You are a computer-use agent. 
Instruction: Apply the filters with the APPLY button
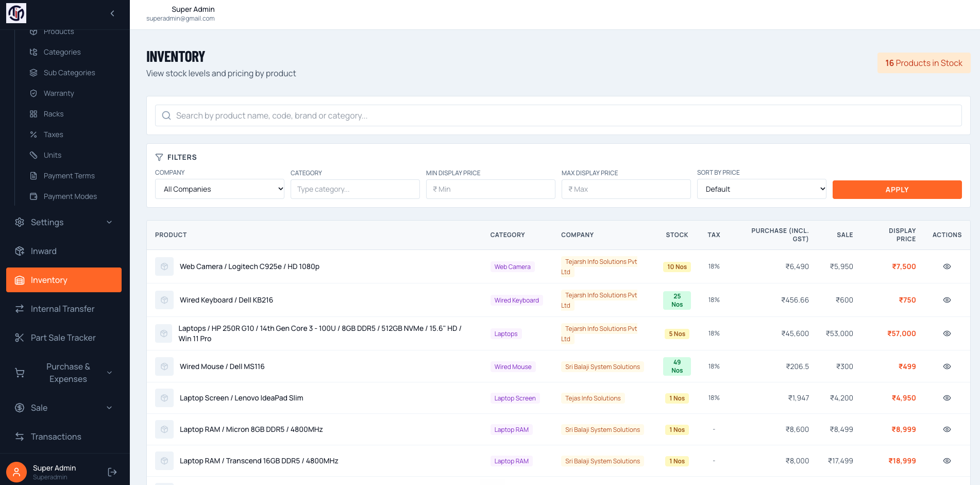point(897,190)
